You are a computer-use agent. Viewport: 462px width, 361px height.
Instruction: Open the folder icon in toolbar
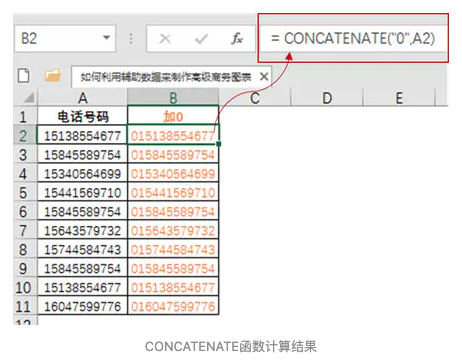(x=53, y=75)
